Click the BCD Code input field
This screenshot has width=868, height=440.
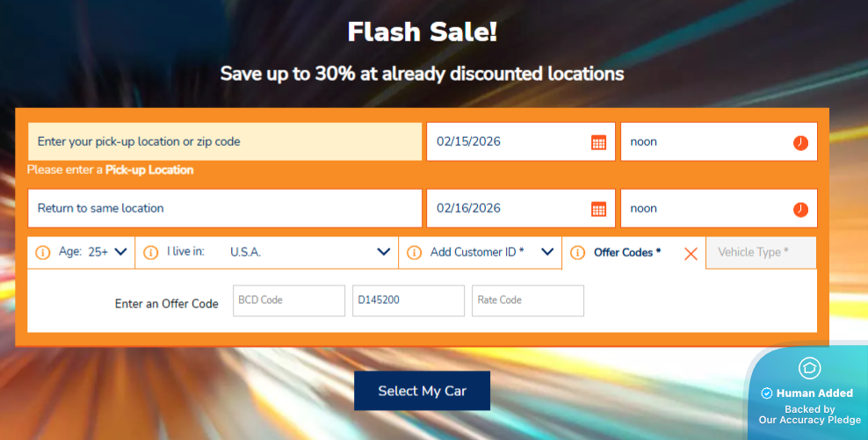click(289, 300)
